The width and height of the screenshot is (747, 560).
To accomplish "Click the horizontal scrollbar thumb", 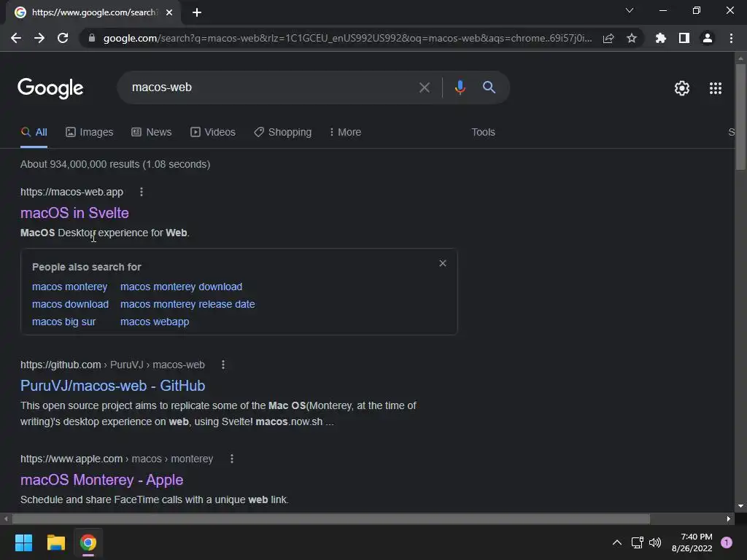I will [331, 518].
